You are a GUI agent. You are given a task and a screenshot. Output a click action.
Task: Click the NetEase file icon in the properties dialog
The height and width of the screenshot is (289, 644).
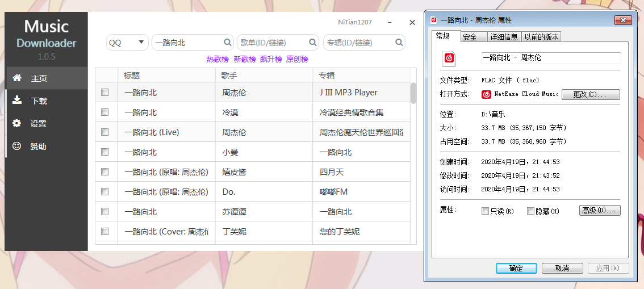(449, 58)
